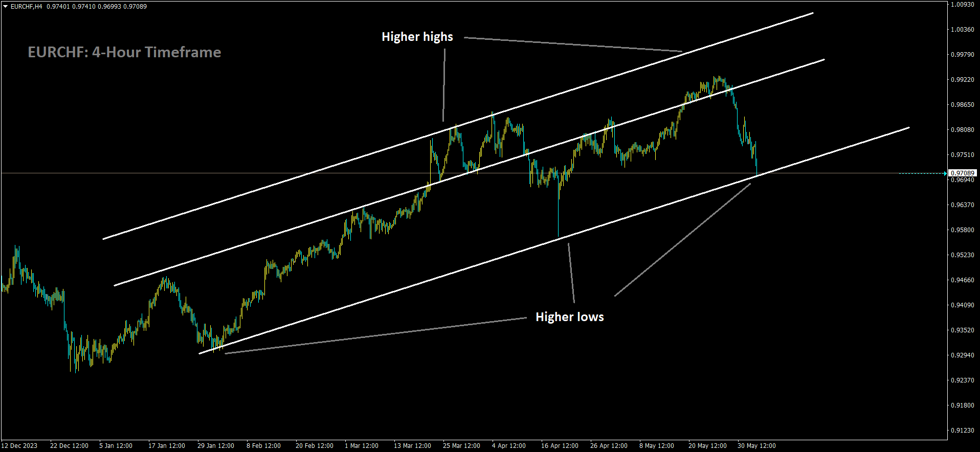The height and width of the screenshot is (452, 980).
Task: Click time axis label 30 May 12:00
Action: (756, 446)
